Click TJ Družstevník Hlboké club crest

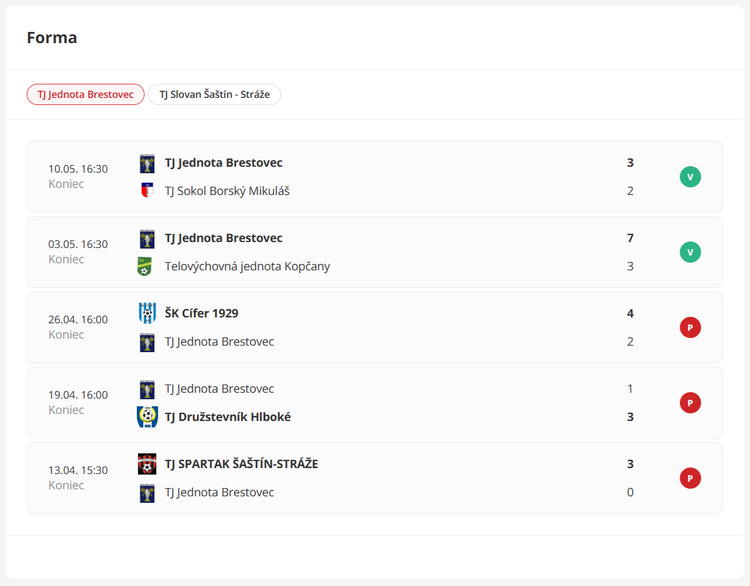coord(147,417)
